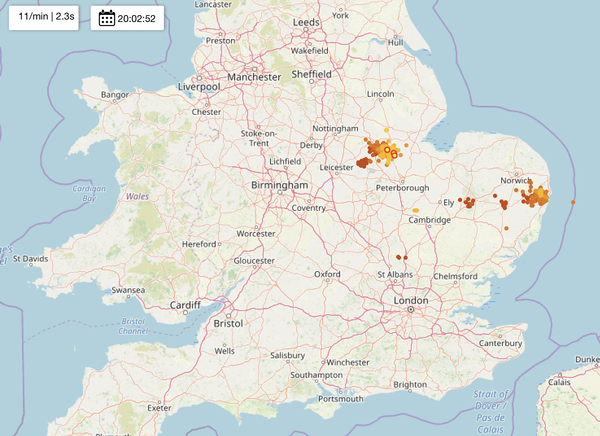This screenshot has height=436, width=600.
Task: Click the yellow strike marker northwest of Cambridge
Action: (x=415, y=210)
